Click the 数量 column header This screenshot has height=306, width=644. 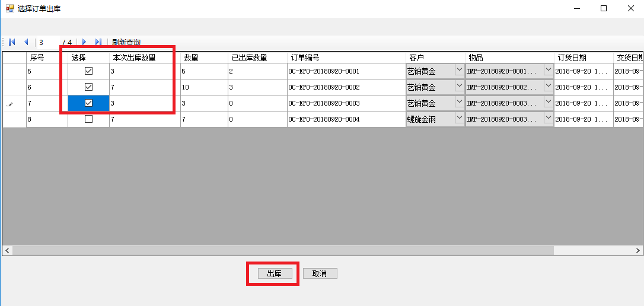coord(204,58)
